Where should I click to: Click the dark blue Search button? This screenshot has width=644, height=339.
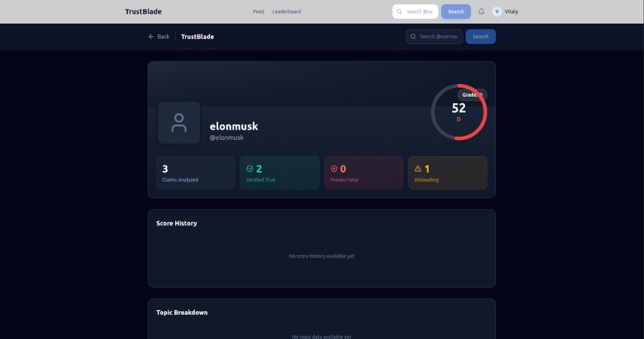480,37
